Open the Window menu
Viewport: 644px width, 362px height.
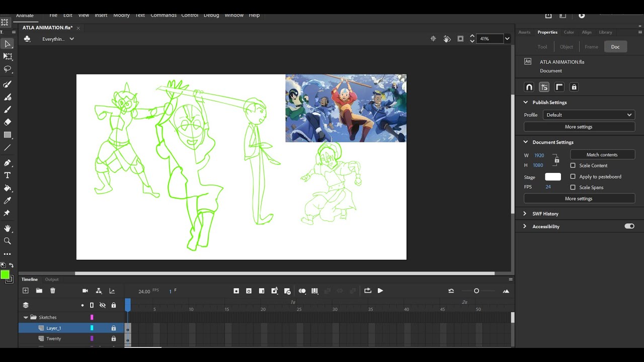234,15
